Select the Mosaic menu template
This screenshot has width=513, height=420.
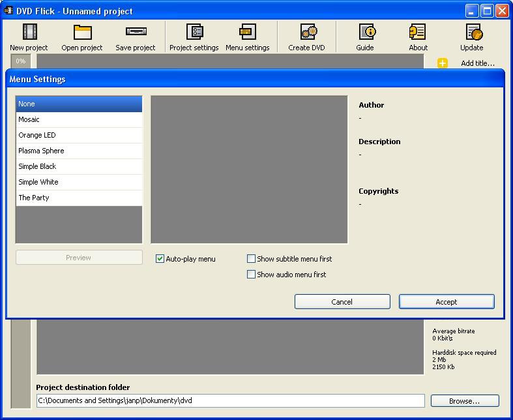[x=79, y=119]
